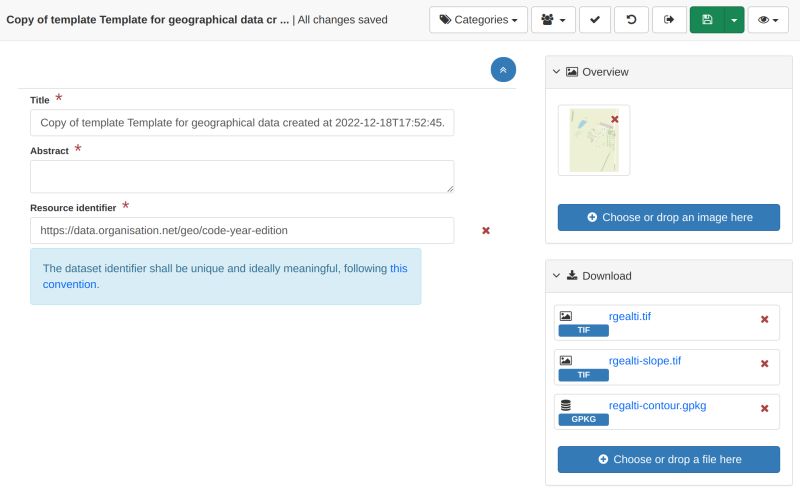
Task: Focus the Abstract text area
Action: pos(242,177)
